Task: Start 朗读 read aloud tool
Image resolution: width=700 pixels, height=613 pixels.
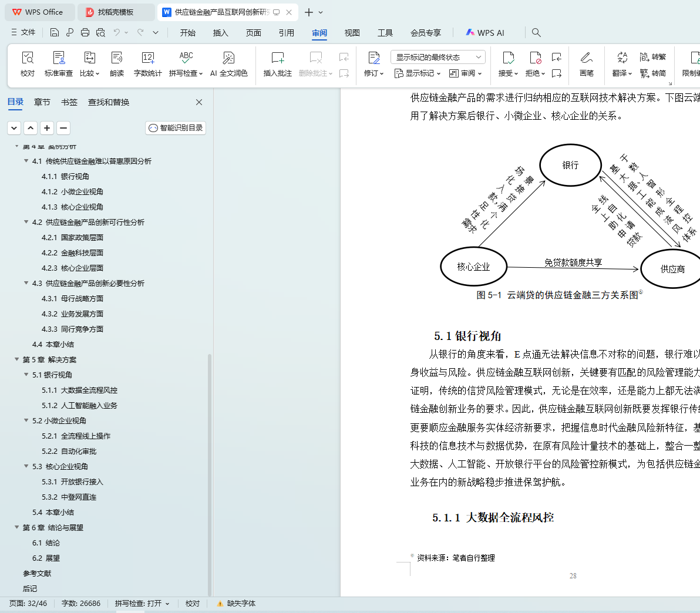Action: pos(117,64)
